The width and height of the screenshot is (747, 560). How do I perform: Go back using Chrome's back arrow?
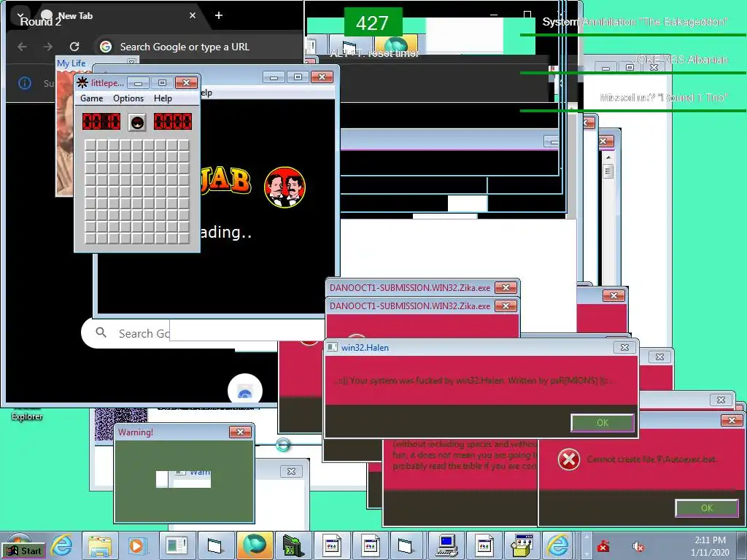(22, 47)
